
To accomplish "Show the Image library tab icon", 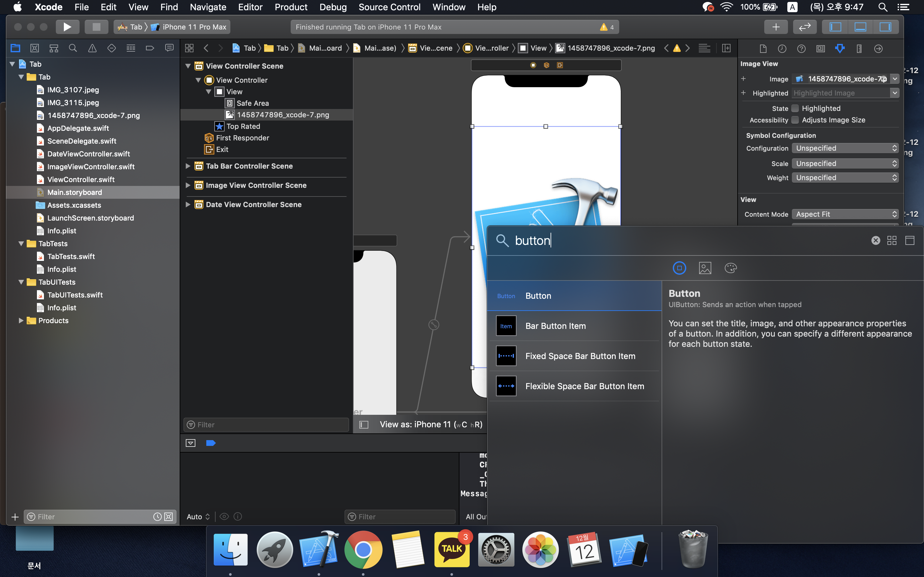I will coord(705,268).
